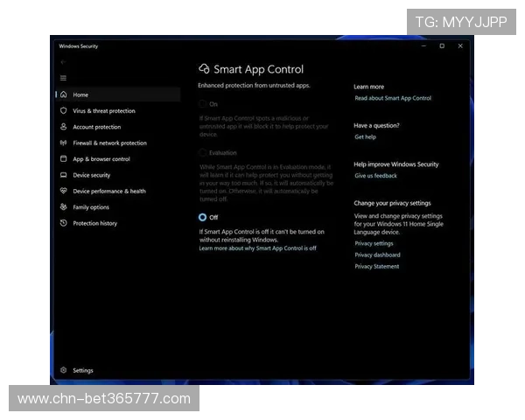Click the Firewall & network protection icon
Viewport: 525px width, 420px height.
[x=64, y=143]
